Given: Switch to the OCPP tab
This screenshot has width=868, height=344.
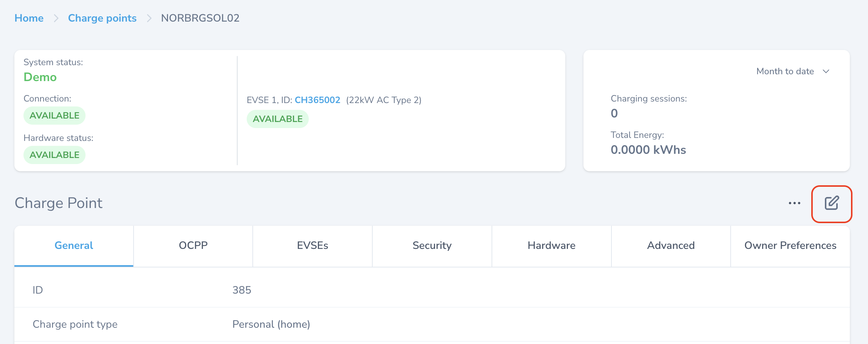Looking at the screenshot, I should coord(193,246).
